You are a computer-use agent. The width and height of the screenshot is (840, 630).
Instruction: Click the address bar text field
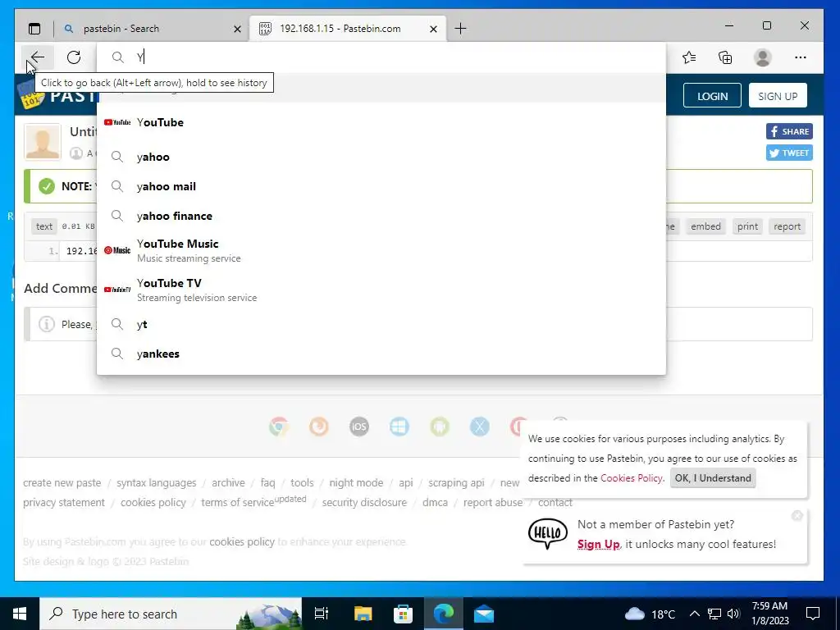381,57
